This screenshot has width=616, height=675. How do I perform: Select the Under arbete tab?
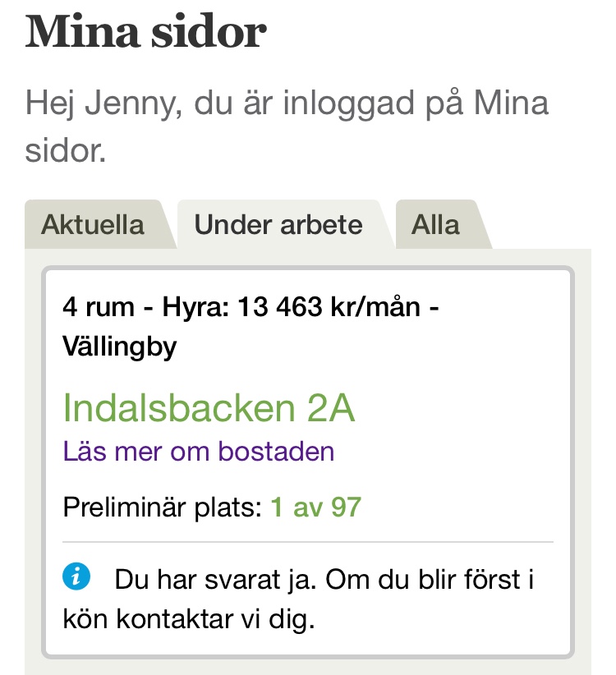(x=278, y=225)
